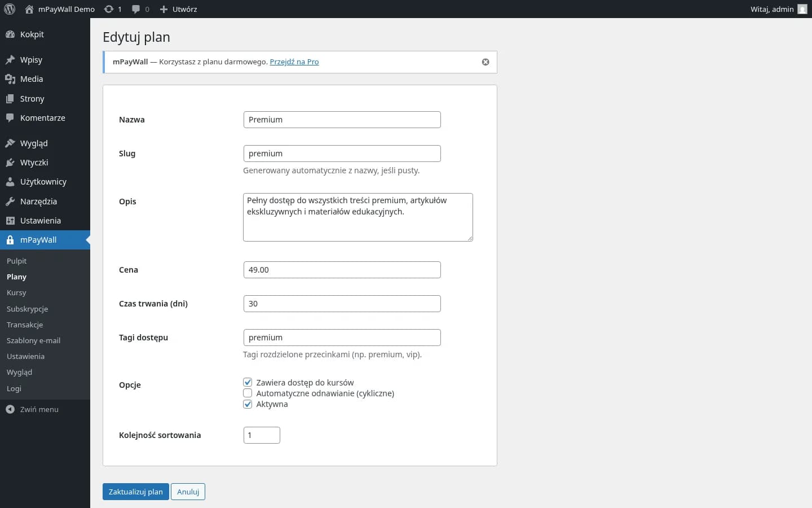Click the WordPress logo in admin bar
This screenshot has width=812, height=508.
point(10,9)
